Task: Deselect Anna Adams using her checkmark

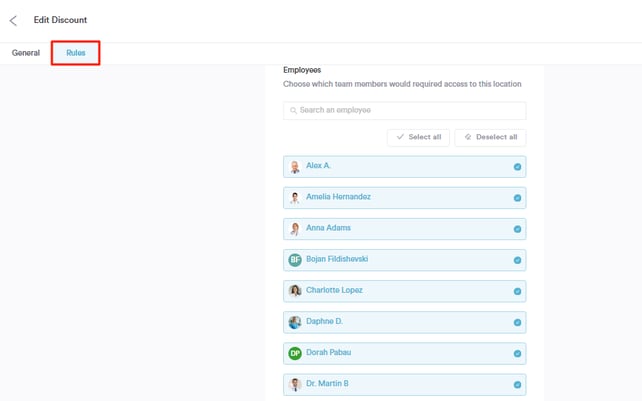Action: click(x=517, y=229)
